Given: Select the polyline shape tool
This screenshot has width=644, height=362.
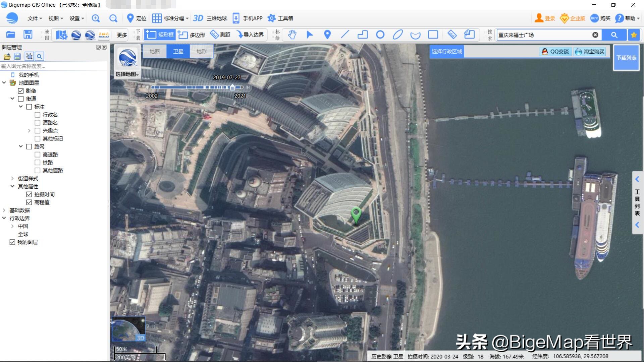Looking at the screenshot, I should 363,35.
